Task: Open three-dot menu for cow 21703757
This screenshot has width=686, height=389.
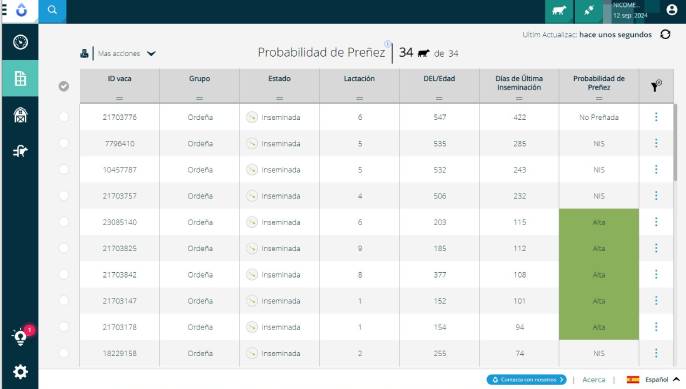Action: coord(656,196)
